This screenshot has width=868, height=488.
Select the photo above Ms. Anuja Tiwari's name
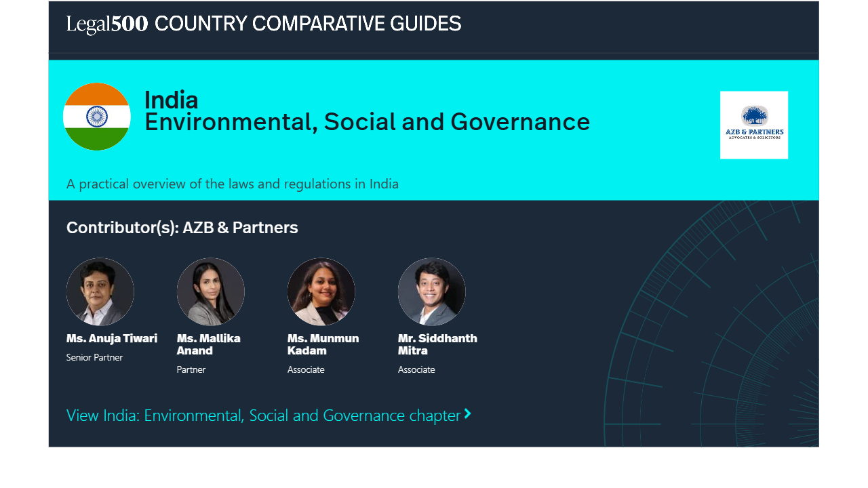pyautogui.click(x=100, y=292)
